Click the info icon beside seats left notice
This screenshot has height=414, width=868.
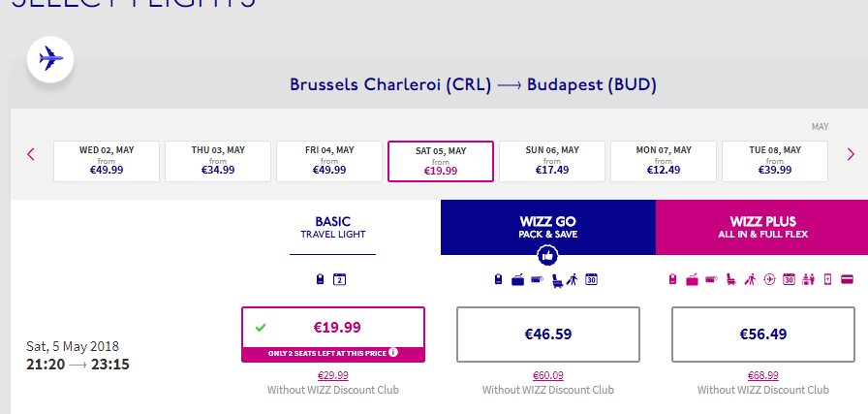pyautogui.click(x=393, y=352)
